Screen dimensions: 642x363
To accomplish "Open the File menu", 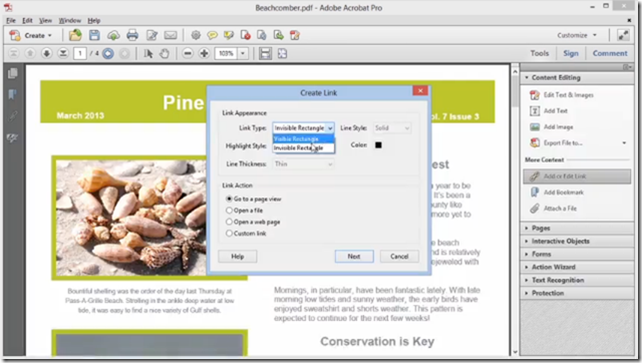I will tap(11, 20).
